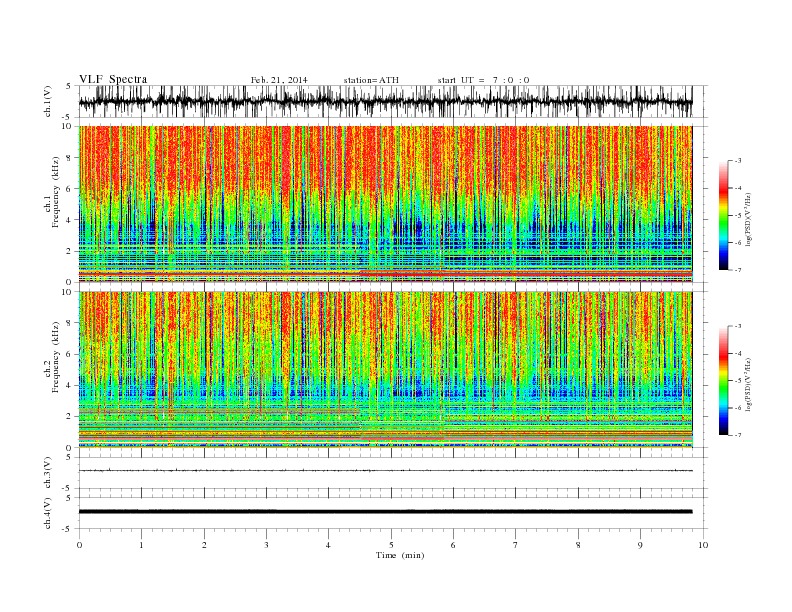
Task: Click the 'ch.1 Frequency (kHz)' axis label
Action: pos(52,192)
